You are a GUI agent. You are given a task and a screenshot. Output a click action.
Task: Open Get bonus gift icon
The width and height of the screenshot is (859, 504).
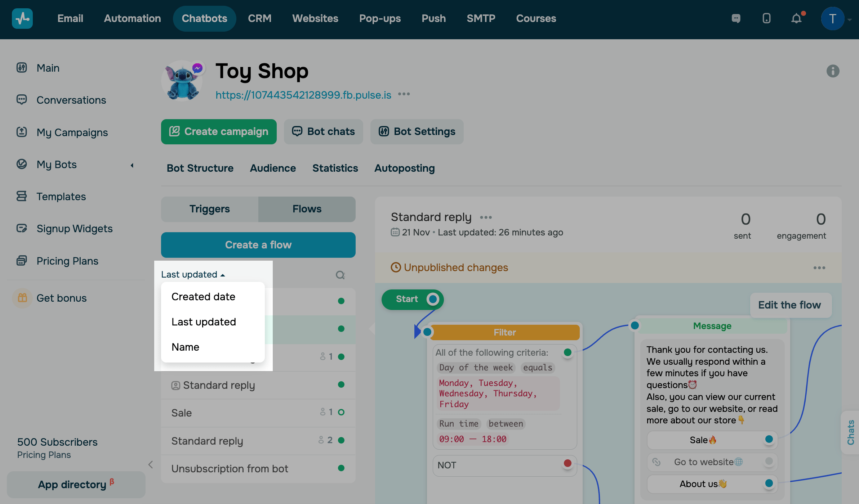tap(22, 298)
